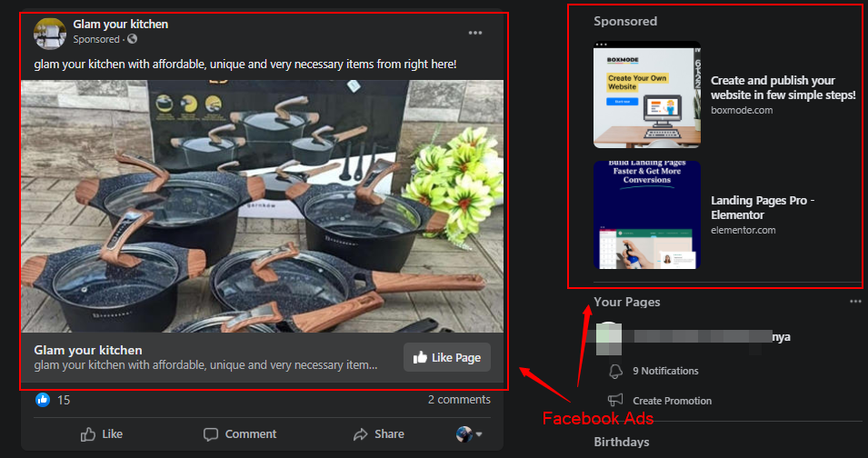The width and height of the screenshot is (868, 458).
Task: Open Glam your kitchen profile picture
Action: click(50, 34)
